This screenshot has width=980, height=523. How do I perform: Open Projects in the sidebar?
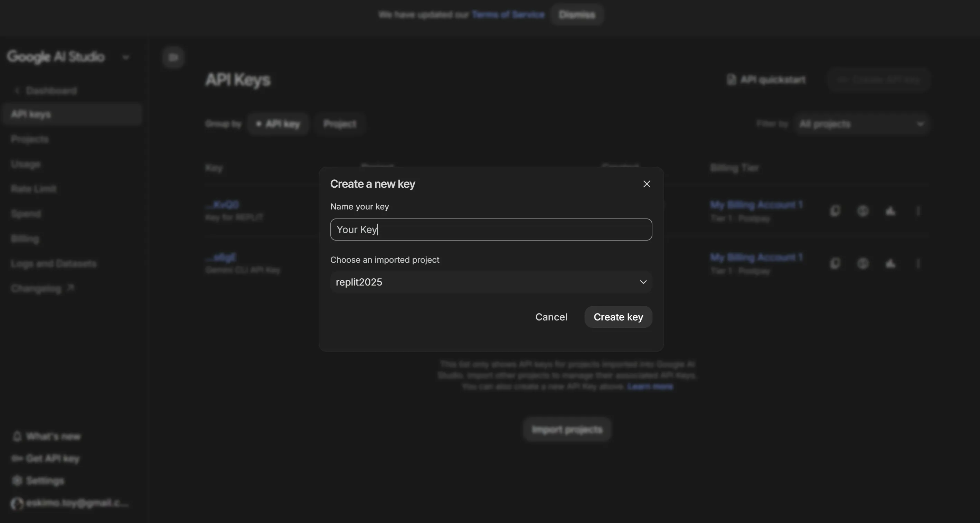[30, 139]
